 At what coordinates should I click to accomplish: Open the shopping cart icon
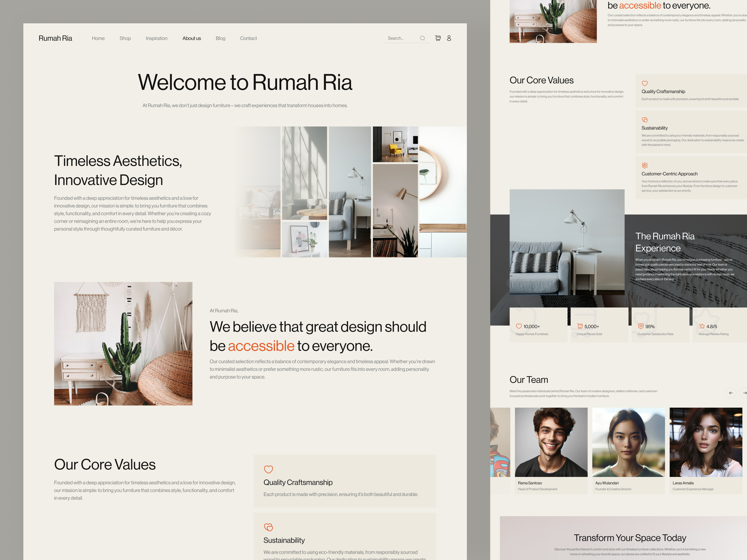click(438, 38)
